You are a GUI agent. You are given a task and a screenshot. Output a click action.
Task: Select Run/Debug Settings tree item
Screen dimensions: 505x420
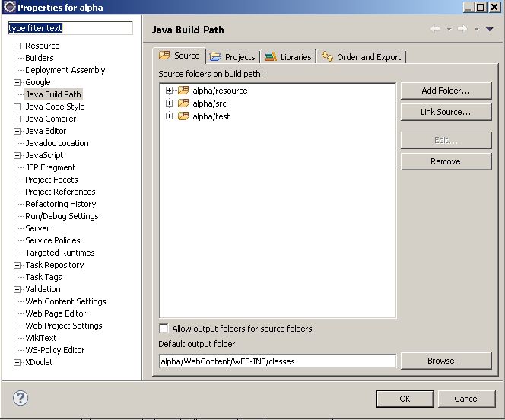click(x=62, y=216)
